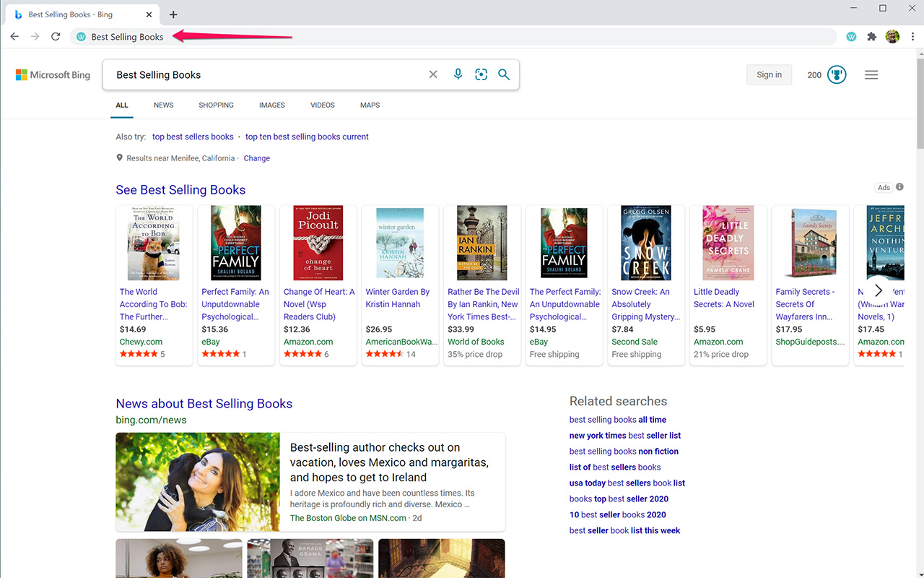Click the Ads info icon
Viewport: 924px width, 578px height.
tap(899, 187)
